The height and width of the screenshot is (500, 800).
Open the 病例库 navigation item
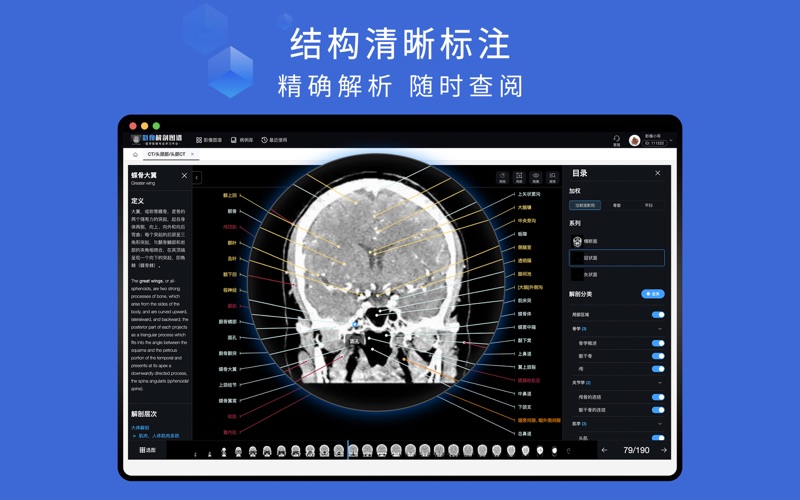(x=242, y=140)
